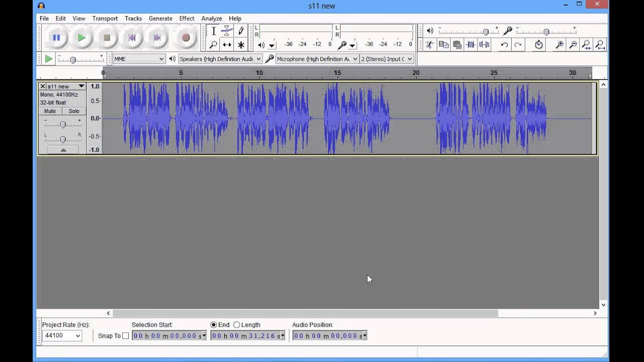Skip to end of the track
644x362 pixels.
157,38
